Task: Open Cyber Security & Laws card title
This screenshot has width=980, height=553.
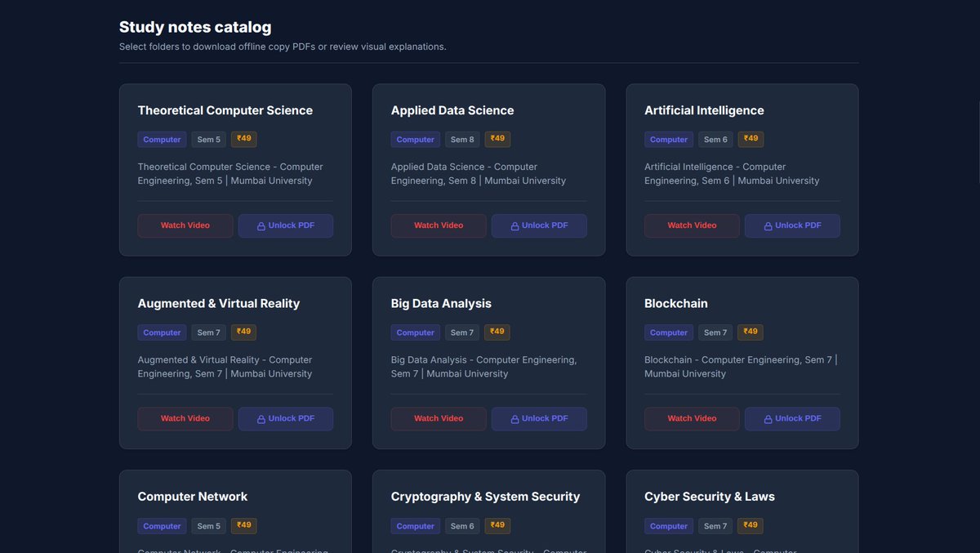Action: [710, 497]
